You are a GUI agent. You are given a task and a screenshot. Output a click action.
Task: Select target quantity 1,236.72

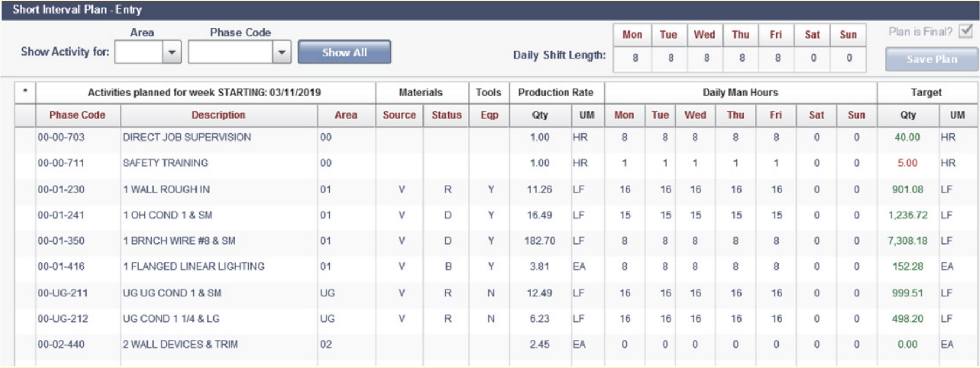coord(908,216)
